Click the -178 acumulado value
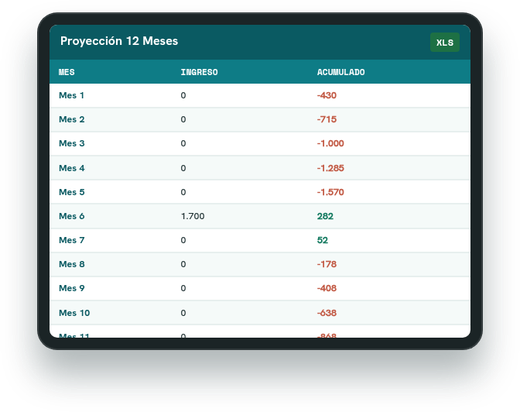The image size is (520, 412). (x=327, y=264)
